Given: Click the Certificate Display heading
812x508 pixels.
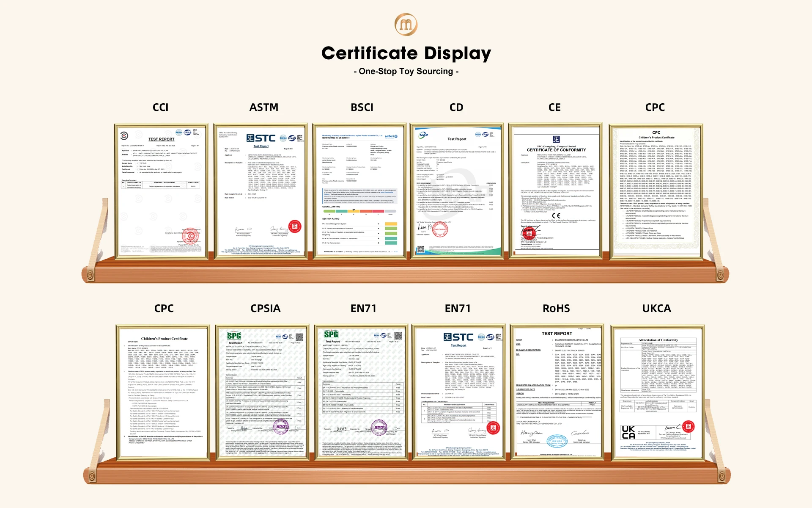Looking at the screenshot, I should pos(406,53).
